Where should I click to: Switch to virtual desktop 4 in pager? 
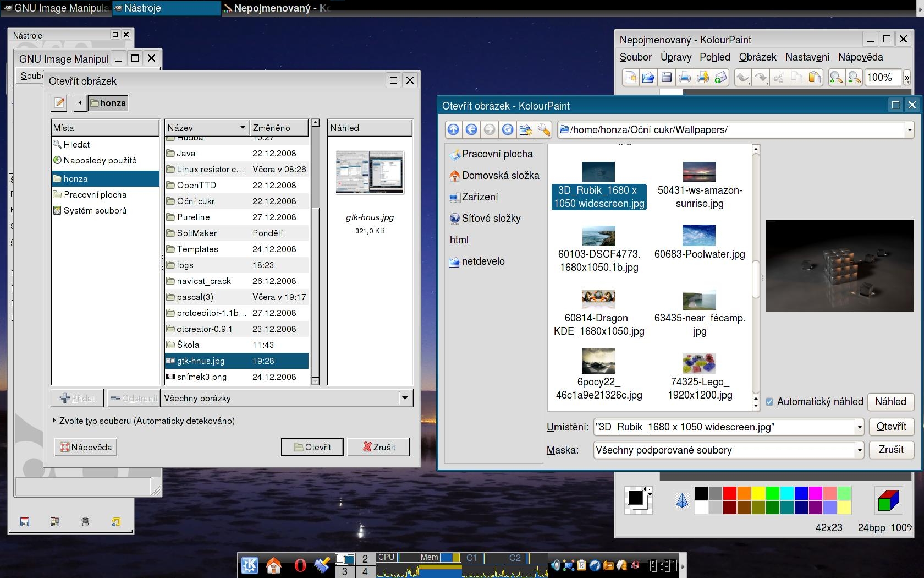(365, 571)
